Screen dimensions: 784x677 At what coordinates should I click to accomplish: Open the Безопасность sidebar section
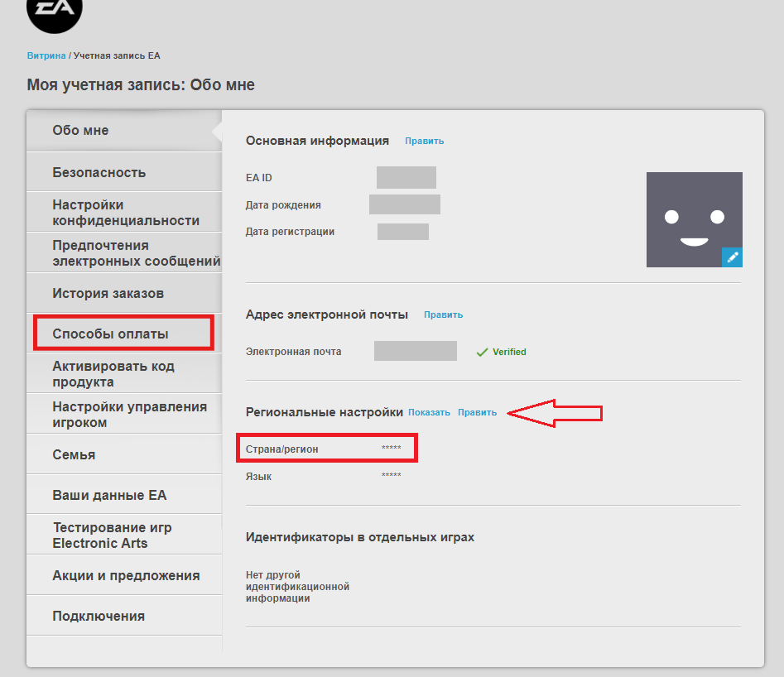(x=99, y=172)
